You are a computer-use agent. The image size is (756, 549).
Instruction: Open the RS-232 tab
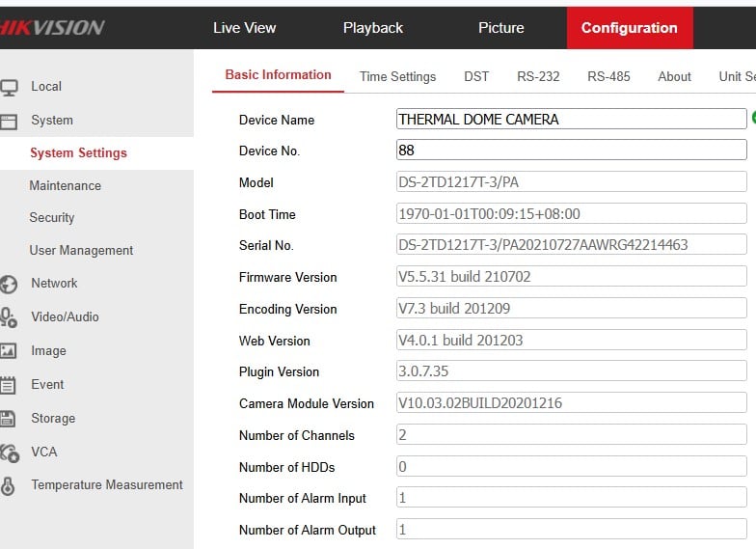coord(538,77)
